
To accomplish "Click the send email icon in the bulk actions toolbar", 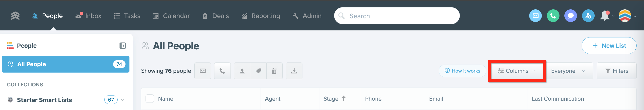I will click(x=203, y=71).
